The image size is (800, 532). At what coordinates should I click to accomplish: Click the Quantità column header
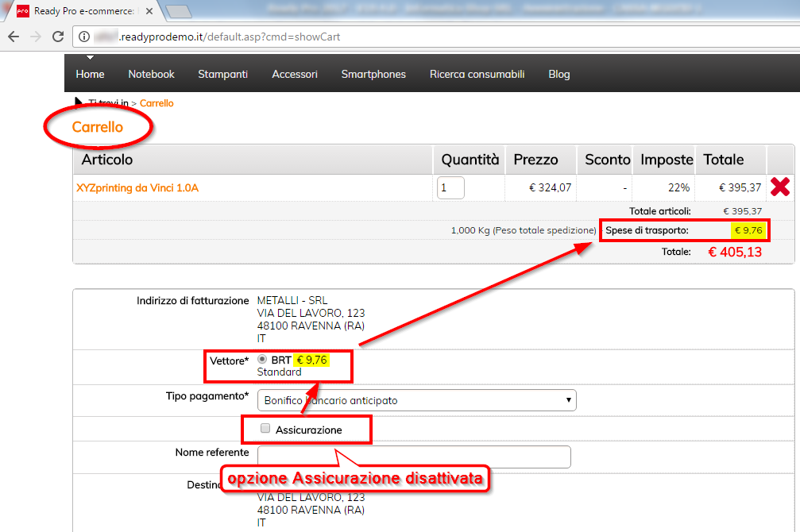tap(470, 160)
